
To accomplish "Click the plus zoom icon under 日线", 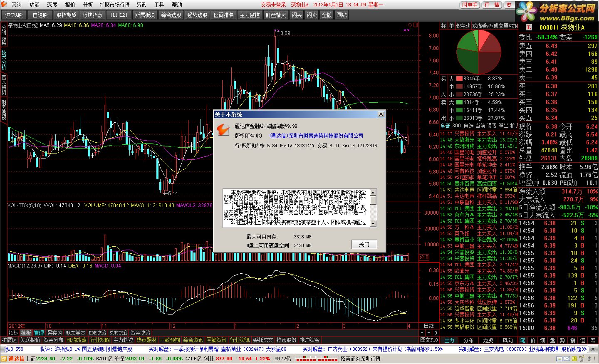I will 423,332.
